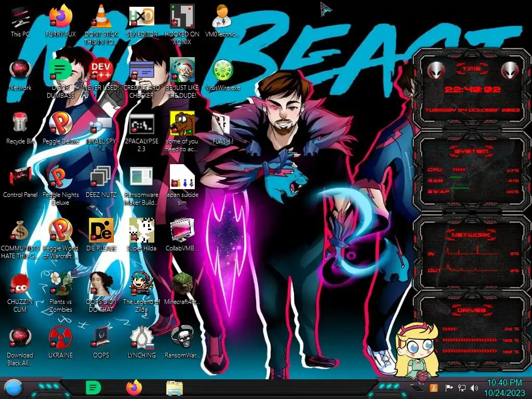Click the Download Black Ali... icon
Viewport: 532px width, 399px height.
pyautogui.click(x=20, y=337)
